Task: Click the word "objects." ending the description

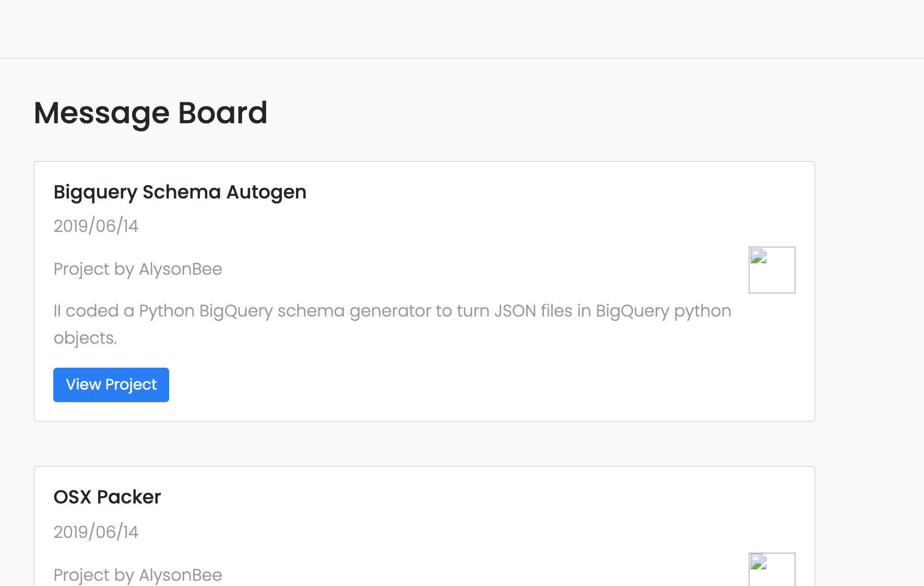Action: point(85,338)
